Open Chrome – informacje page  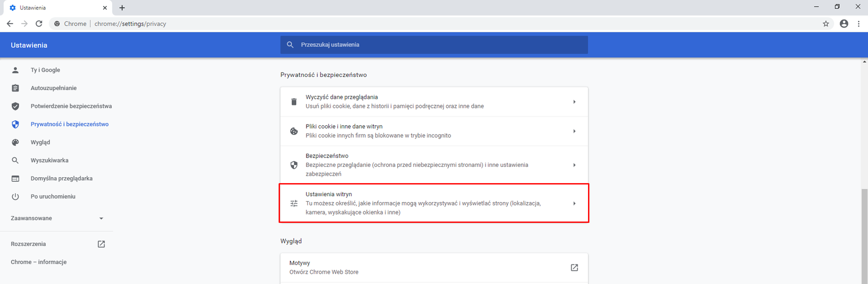pyautogui.click(x=39, y=262)
